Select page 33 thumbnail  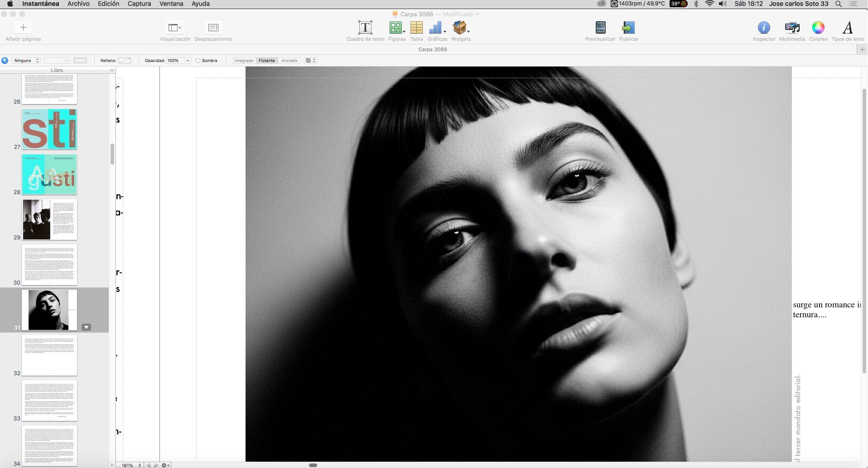tap(49, 401)
